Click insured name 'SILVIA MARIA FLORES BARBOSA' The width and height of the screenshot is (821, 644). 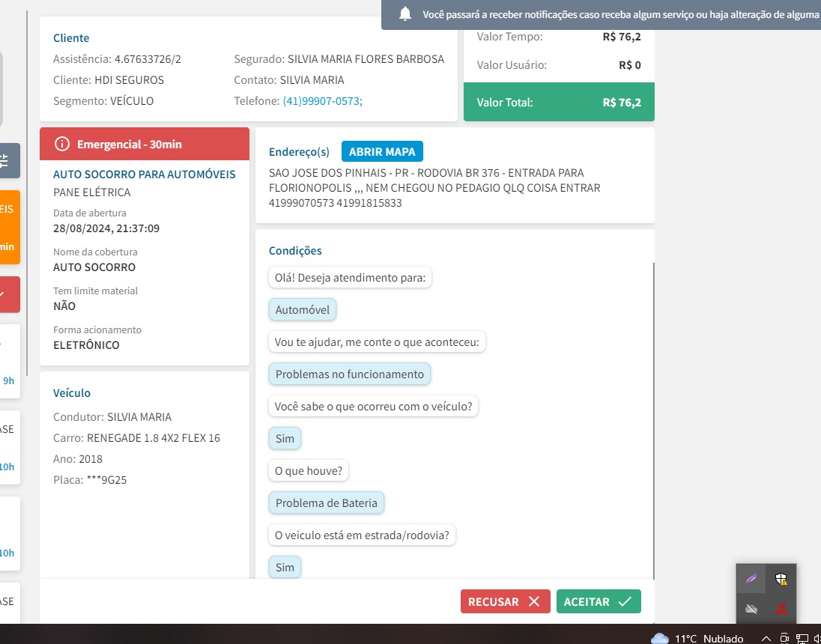coord(366,59)
